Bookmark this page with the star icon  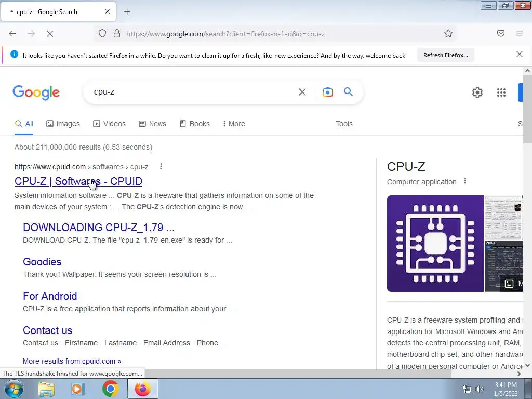tap(448, 33)
